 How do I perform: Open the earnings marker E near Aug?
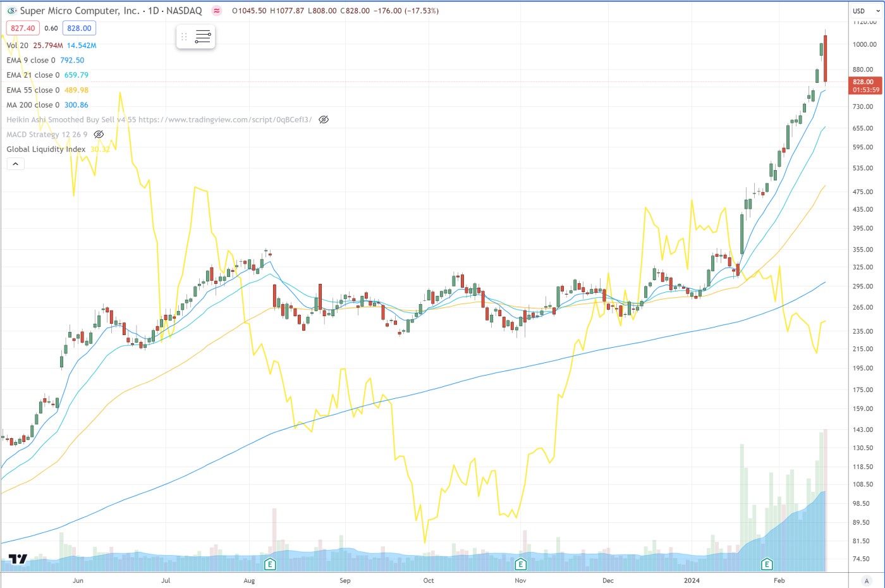(270, 563)
